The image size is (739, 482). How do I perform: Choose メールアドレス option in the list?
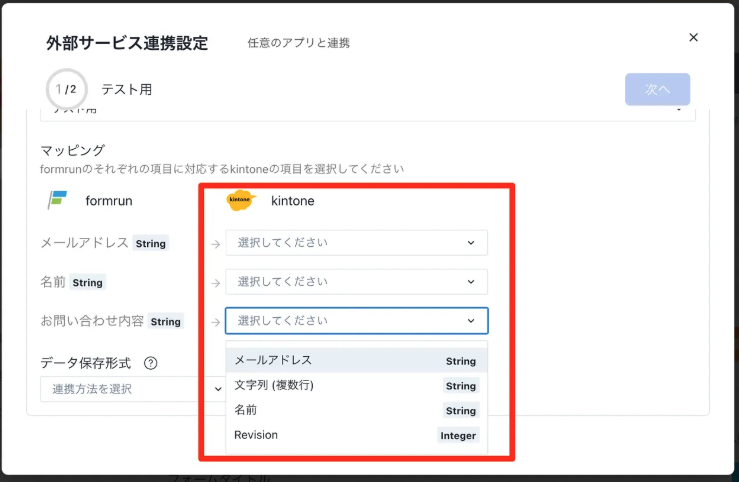356,360
